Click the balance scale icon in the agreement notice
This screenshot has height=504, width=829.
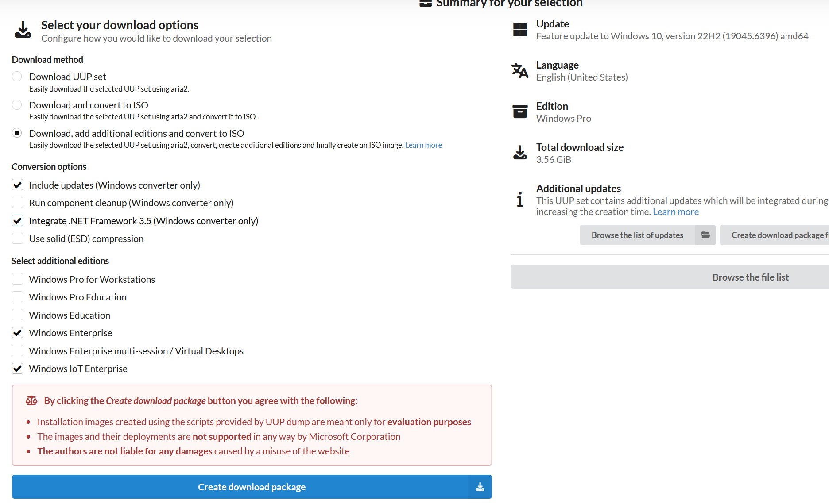pos(31,401)
